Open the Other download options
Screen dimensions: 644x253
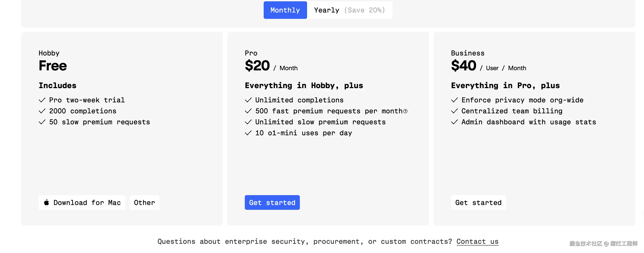pyautogui.click(x=144, y=202)
